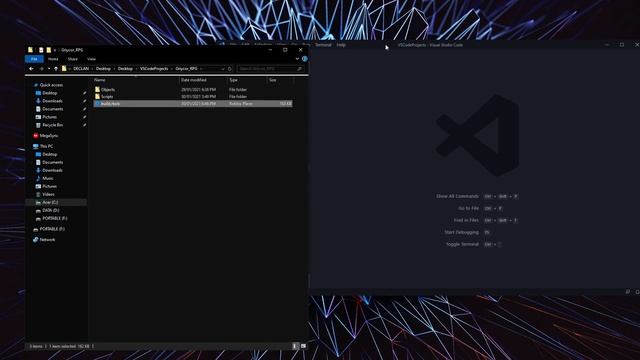
Task: Click Gnycor_RPG in the address breadcrumb
Action: click(187, 69)
